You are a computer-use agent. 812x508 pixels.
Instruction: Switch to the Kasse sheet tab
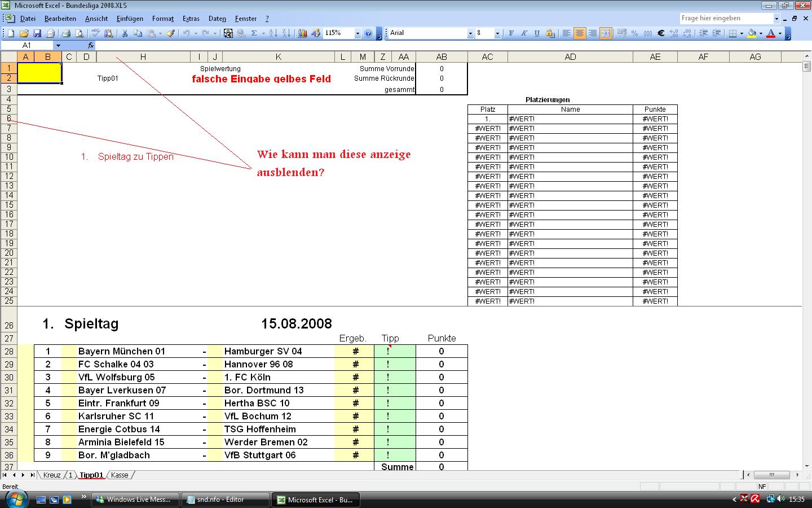[x=120, y=475]
